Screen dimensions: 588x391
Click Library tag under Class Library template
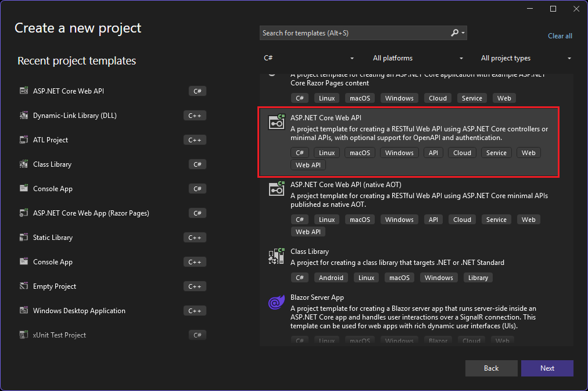(x=478, y=278)
